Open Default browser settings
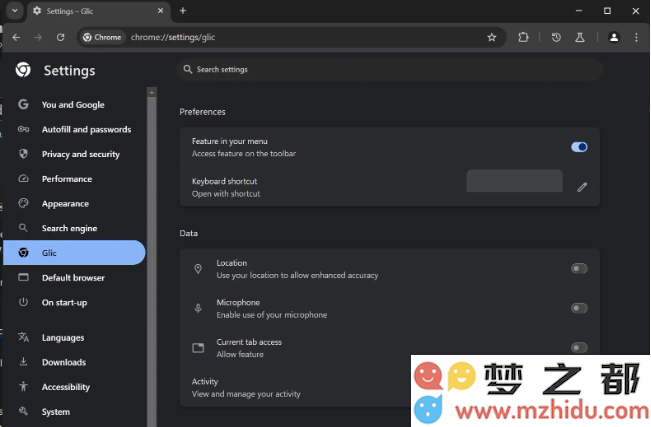This screenshot has height=427, width=651. click(73, 277)
